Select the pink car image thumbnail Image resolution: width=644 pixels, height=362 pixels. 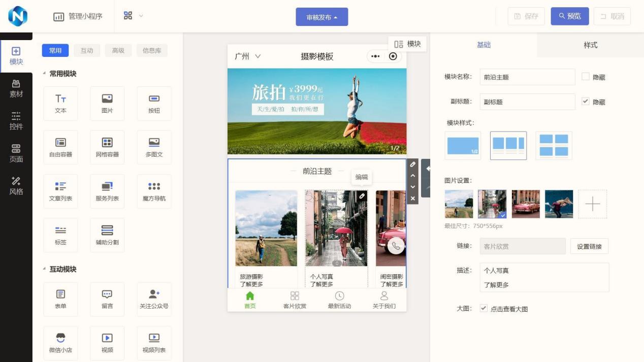coord(526,204)
